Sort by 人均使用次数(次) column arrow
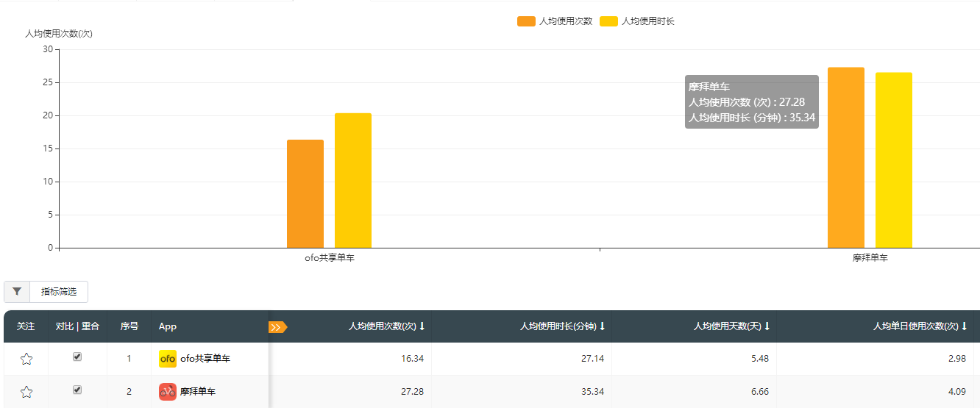This screenshot has width=980, height=408. [422, 326]
